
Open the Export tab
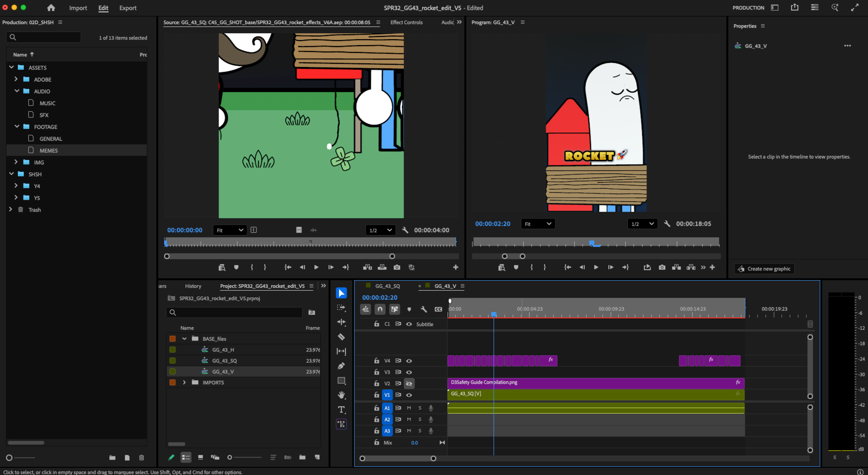(128, 8)
